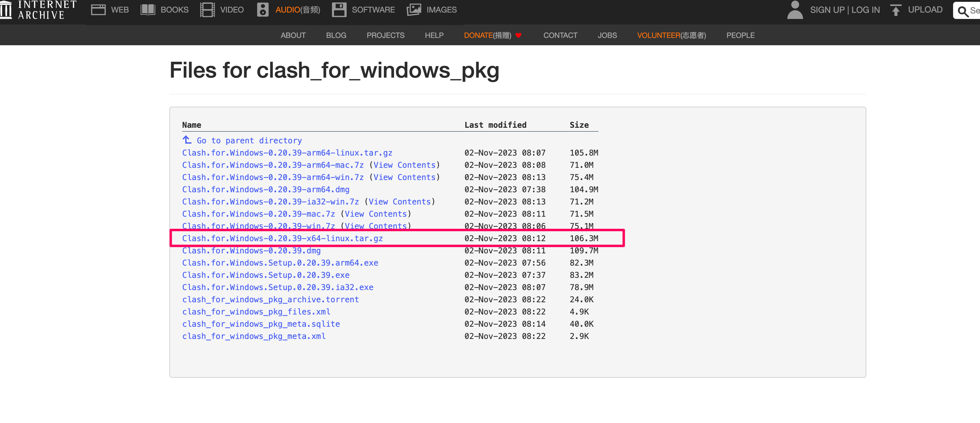This screenshot has width=980, height=423.
Task: Download Clash.for.Windows-0.20.39.dmg file
Action: (252, 251)
